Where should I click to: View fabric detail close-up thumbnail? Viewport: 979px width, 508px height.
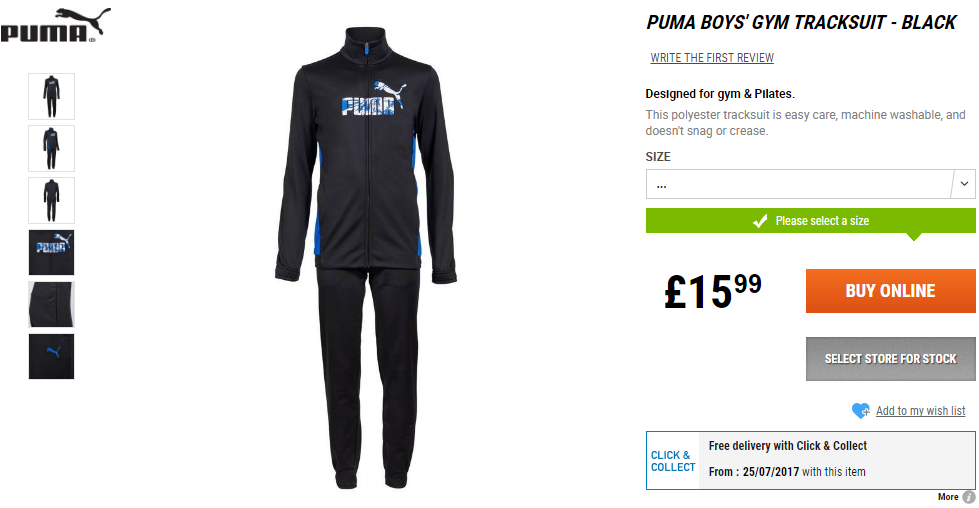click(51, 305)
